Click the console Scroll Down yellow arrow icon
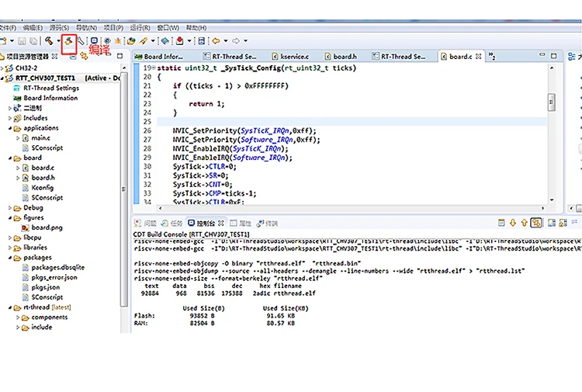The image size is (582, 392). tap(513, 223)
